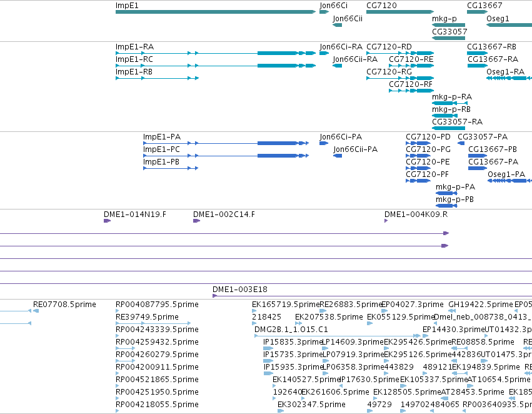This screenshot has width=532, height=414.
Task: Open protein mkg-p-PA
Action: (455, 188)
